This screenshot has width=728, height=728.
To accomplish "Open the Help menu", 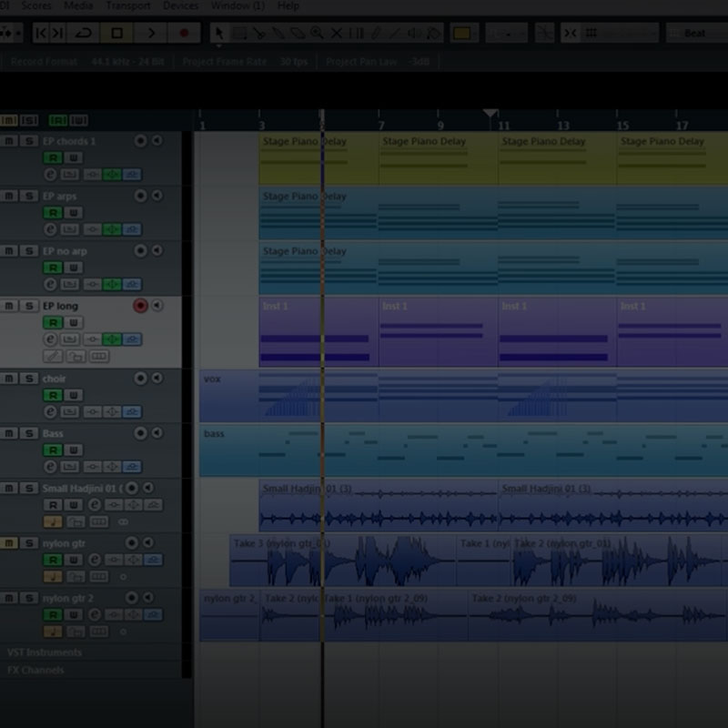I will [x=288, y=6].
